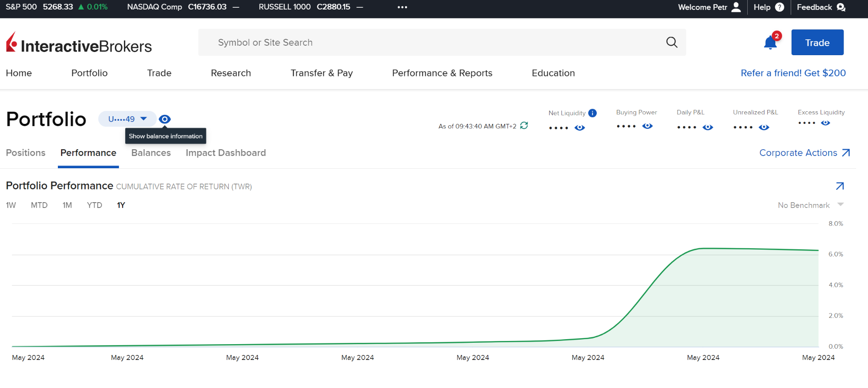Open the U····49 account selector dropdown
The image size is (868, 388).
click(127, 119)
